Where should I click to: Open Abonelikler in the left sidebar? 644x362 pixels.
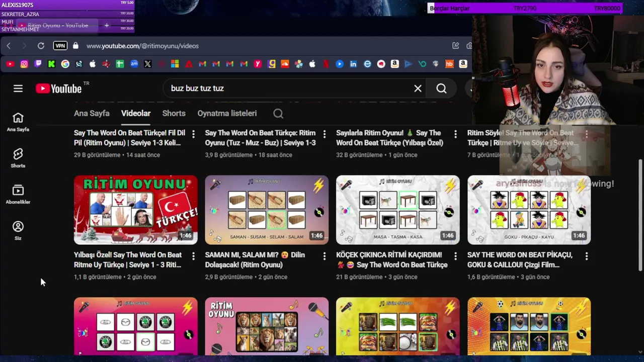(18, 194)
